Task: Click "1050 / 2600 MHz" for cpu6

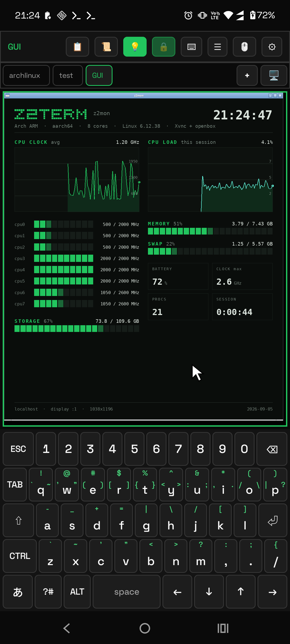Action: (120, 292)
